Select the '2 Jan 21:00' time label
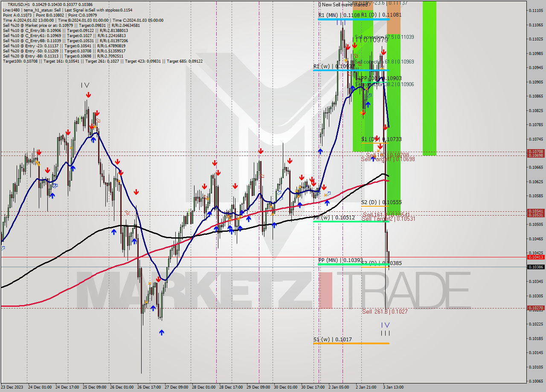Viewport: 546px width, 392px height. (x=366, y=387)
